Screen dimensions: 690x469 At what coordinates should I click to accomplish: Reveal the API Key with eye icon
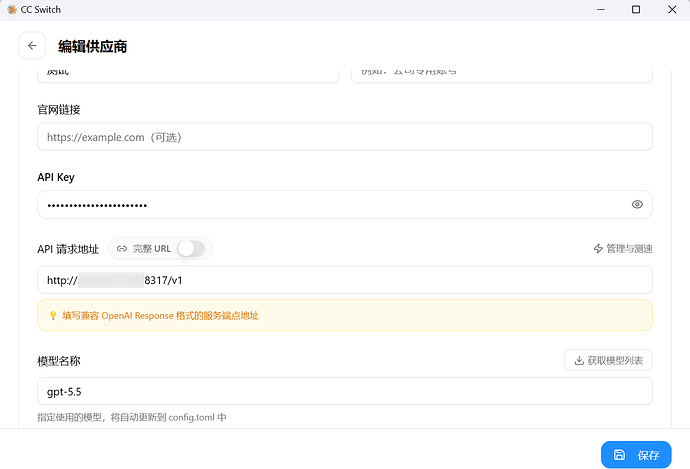[637, 205]
